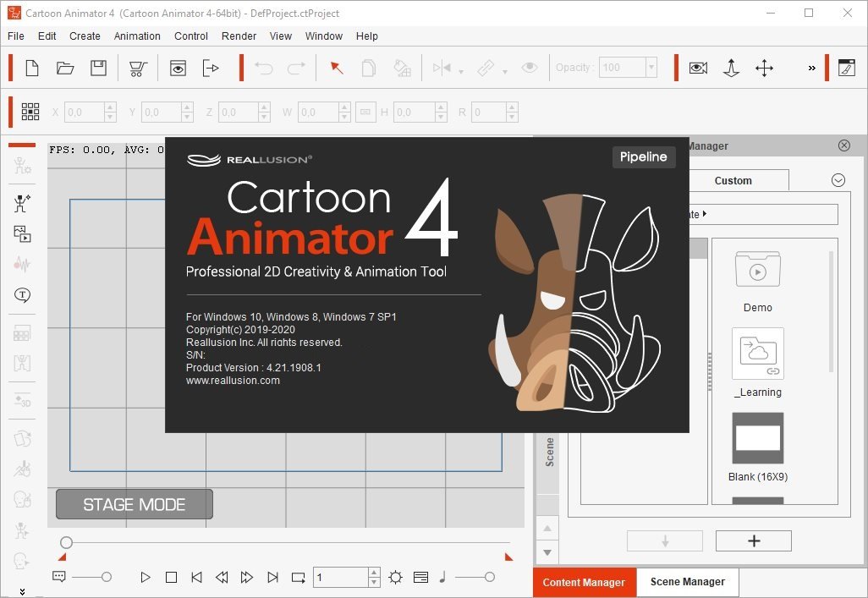Expand the Content Manager circular dropdown arrow
The width and height of the screenshot is (868, 598).
point(838,180)
